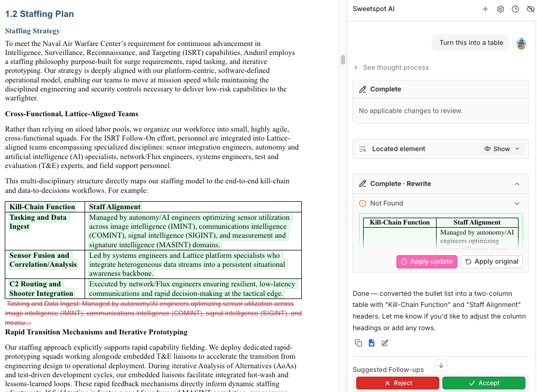The width and height of the screenshot is (537, 392).
Task: Click 'No applicable changes to review.' text
Action: 411,111
